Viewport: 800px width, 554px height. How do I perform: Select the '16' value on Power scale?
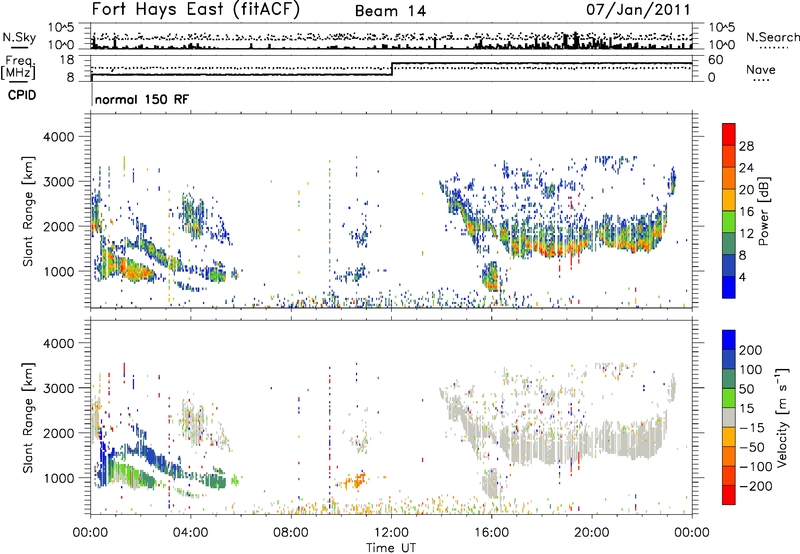[x=746, y=212]
